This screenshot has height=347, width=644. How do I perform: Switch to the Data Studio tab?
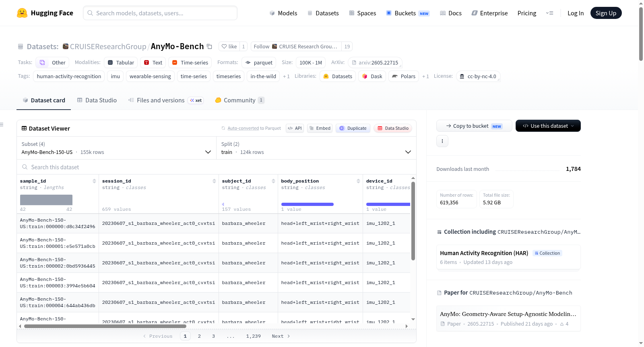(x=97, y=100)
